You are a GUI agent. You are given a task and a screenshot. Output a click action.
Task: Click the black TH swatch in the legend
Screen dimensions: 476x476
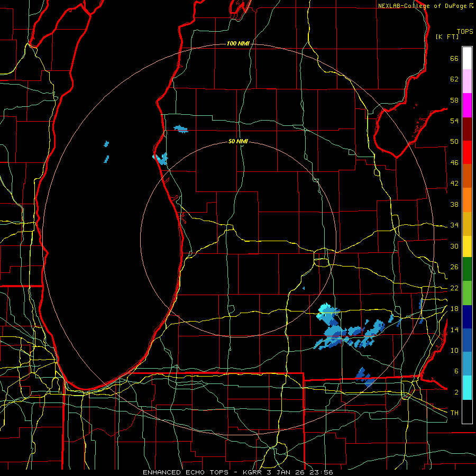467,411
